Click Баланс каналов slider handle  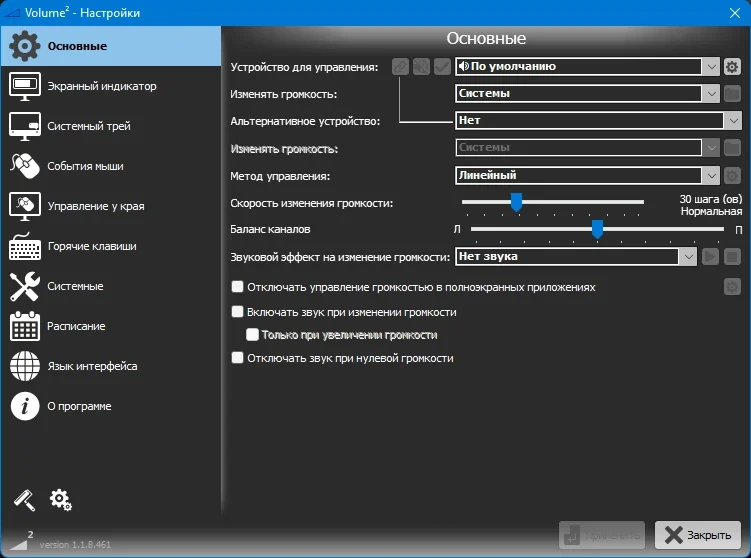coord(597,229)
